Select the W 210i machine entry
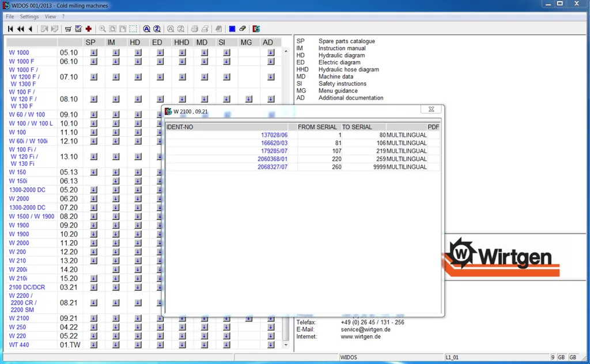 18,279
